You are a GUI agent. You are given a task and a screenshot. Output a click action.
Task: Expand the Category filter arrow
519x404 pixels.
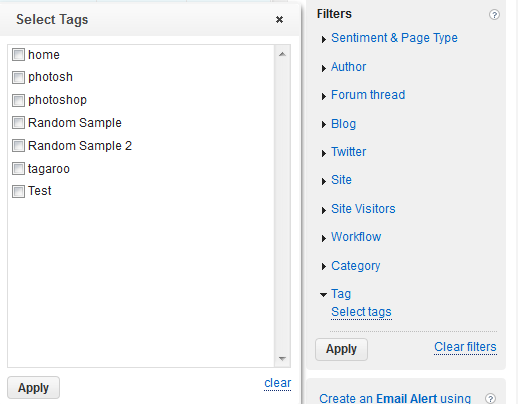pos(323,267)
